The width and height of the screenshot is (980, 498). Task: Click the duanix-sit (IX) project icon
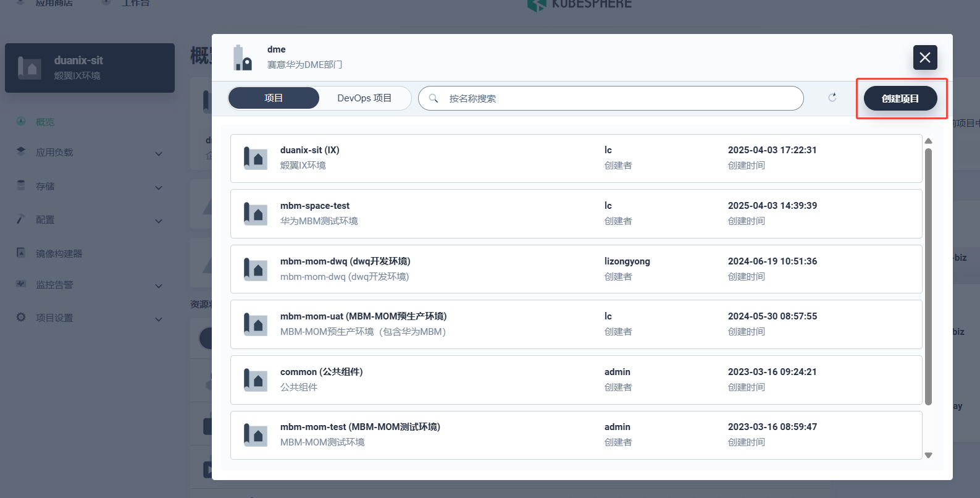tap(255, 158)
